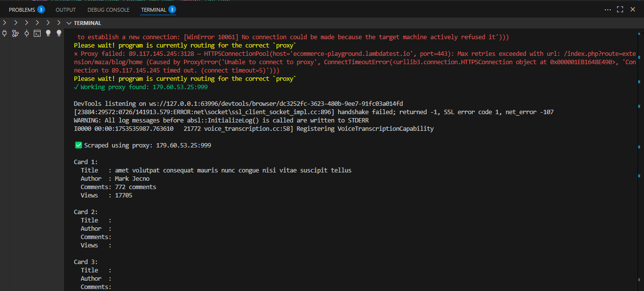The height and width of the screenshot is (291, 644).
Task: Click the first lightbulb icon in the toolbar
Action: pyautogui.click(x=48, y=33)
